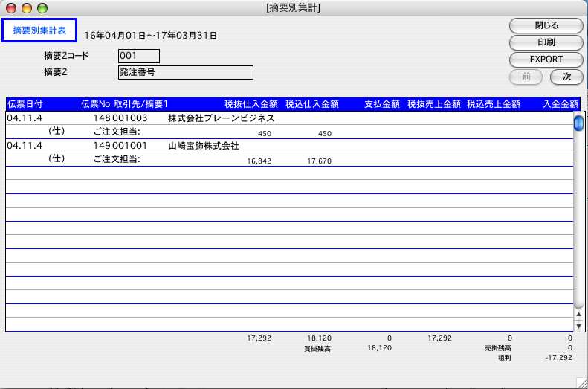Click the green zoom window button

(42, 7)
